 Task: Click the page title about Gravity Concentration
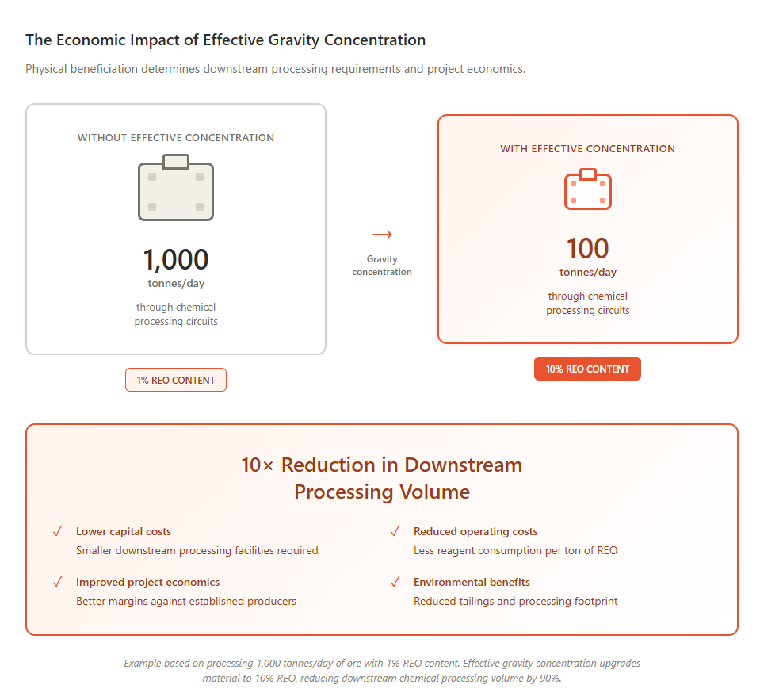click(x=225, y=40)
